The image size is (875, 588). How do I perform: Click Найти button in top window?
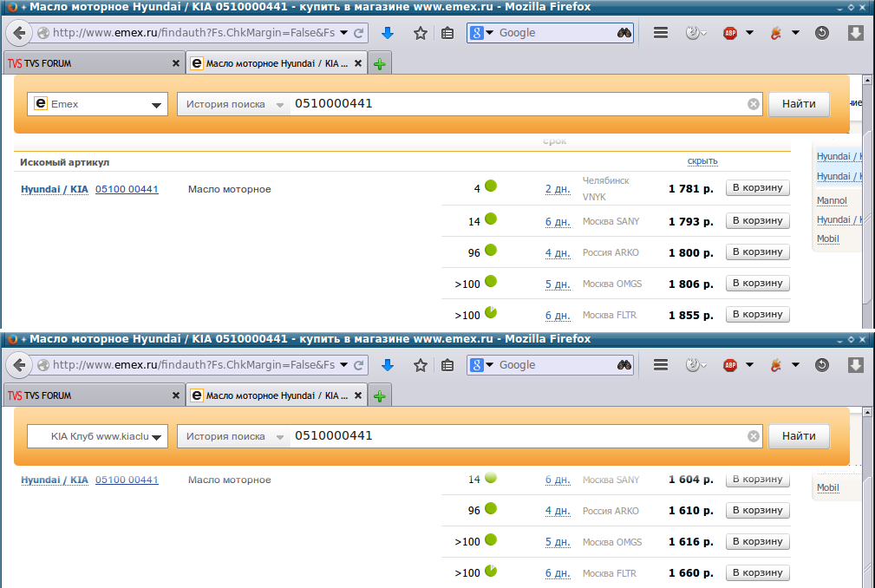(799, 104)
